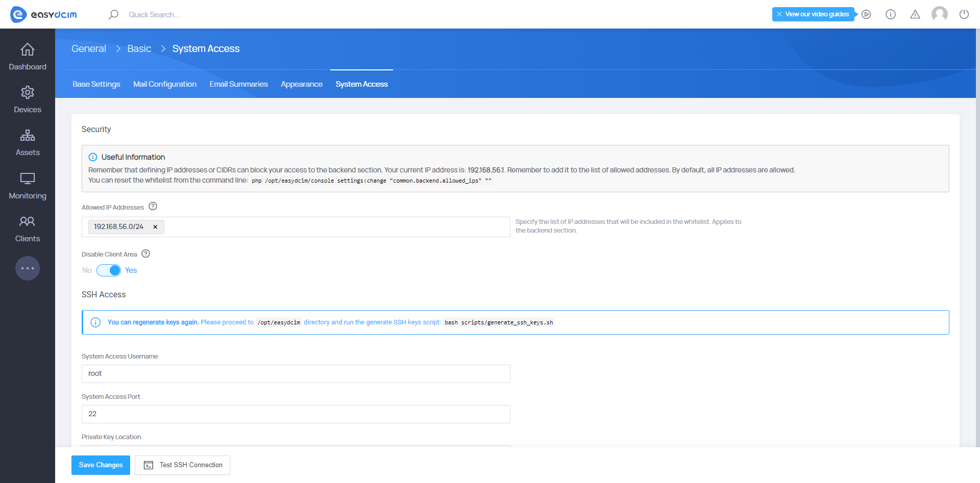
Task: Click the quick search magnifier icon
Action: coord(113,14)
